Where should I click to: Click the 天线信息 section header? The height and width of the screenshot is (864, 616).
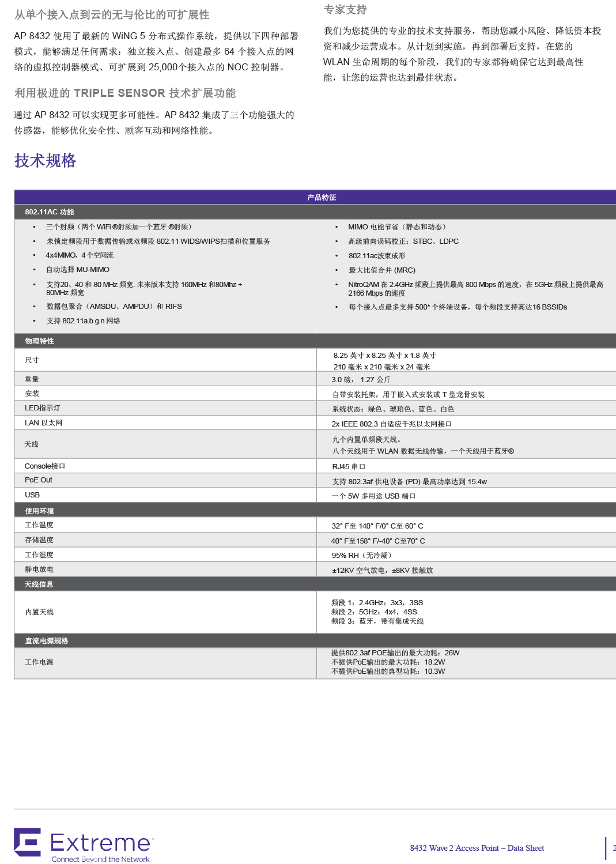point(39,584)
